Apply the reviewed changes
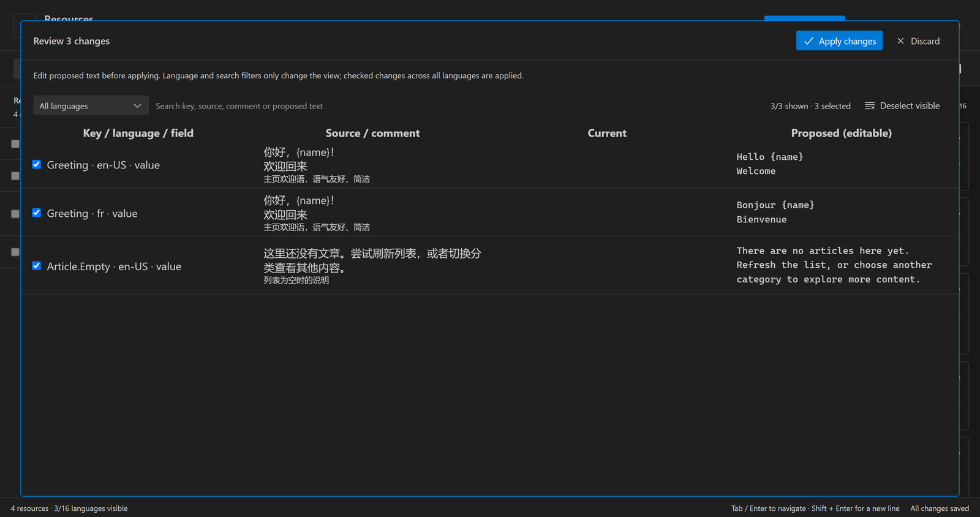This screenshot has width=980, height=517. [x=839, y=41]
